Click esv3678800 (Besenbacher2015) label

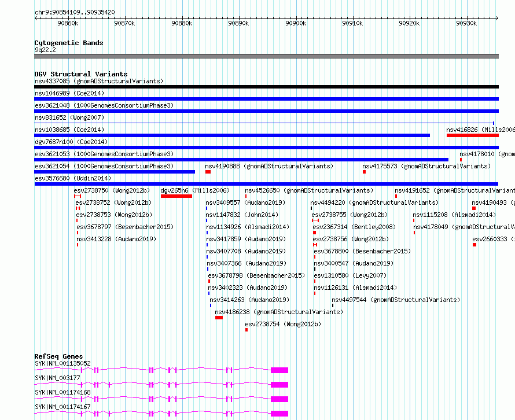(363, 251)
